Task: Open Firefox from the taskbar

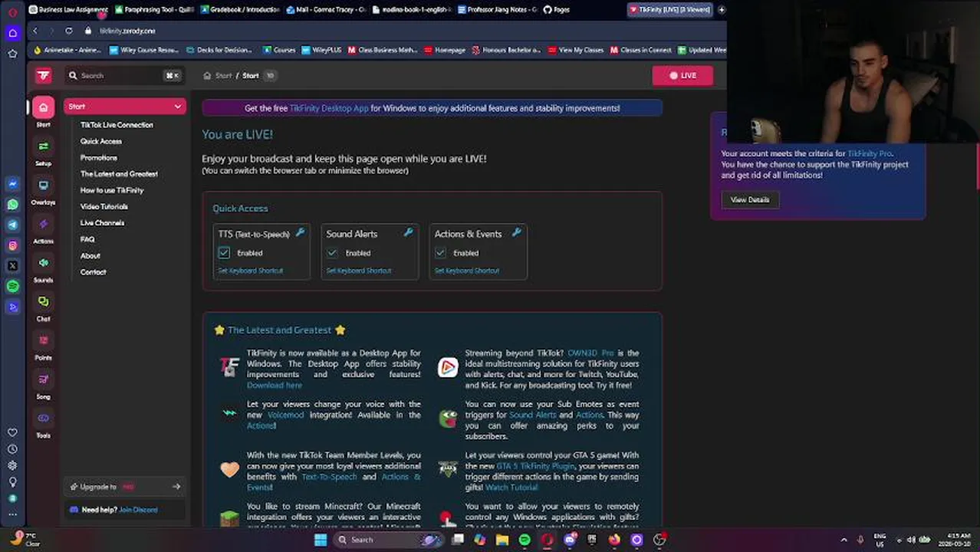Action: (x=614, y=540)
